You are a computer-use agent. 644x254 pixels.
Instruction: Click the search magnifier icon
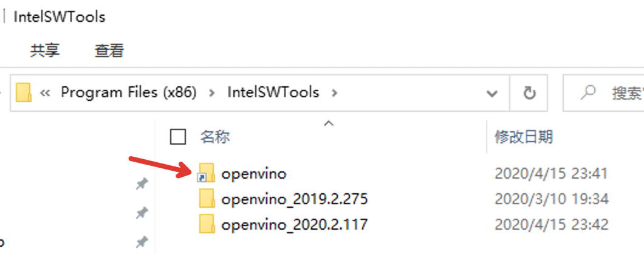click(x=589, y=92)
